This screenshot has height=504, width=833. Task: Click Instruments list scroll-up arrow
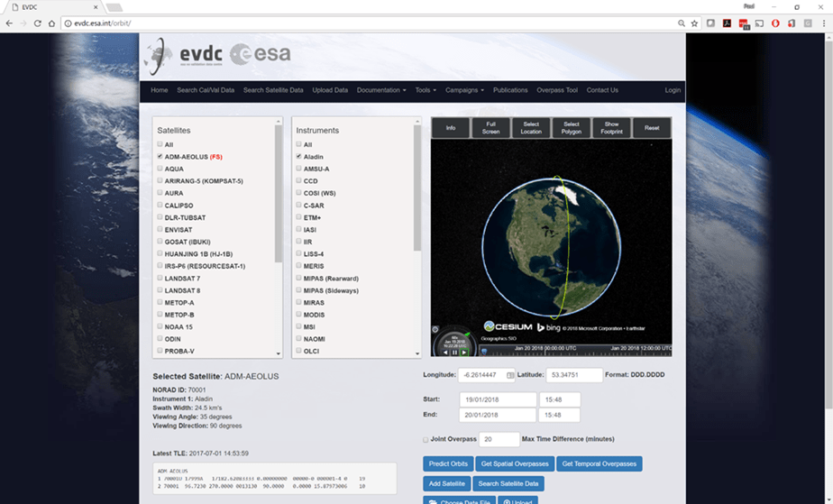click(417, 122)
